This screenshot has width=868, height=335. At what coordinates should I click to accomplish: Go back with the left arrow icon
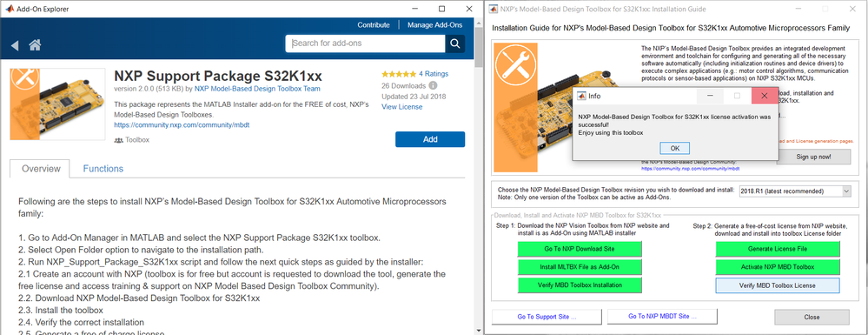tap(15, 45)
